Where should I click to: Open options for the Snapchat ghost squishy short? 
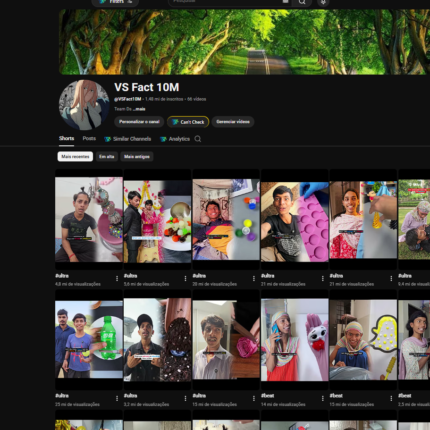391,398
